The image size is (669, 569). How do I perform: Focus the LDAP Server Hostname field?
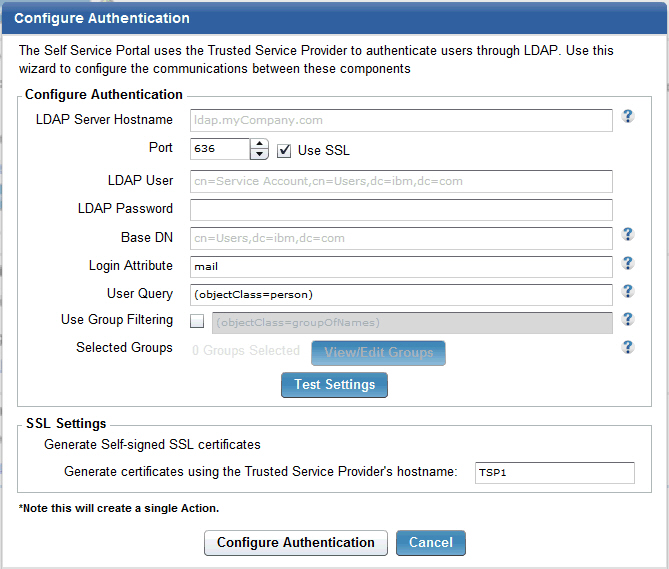[400, 120]
